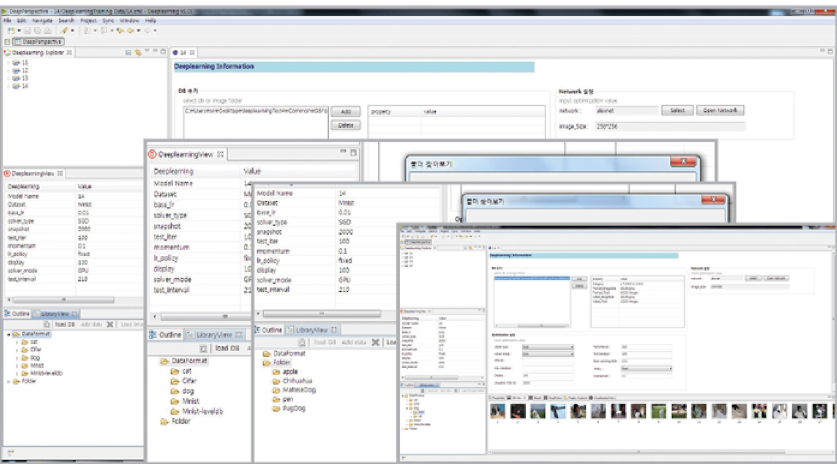Click the open perspective icon beside DeepPerspective
The height and width of the screenshot is (464, 837).
(9, 42)
